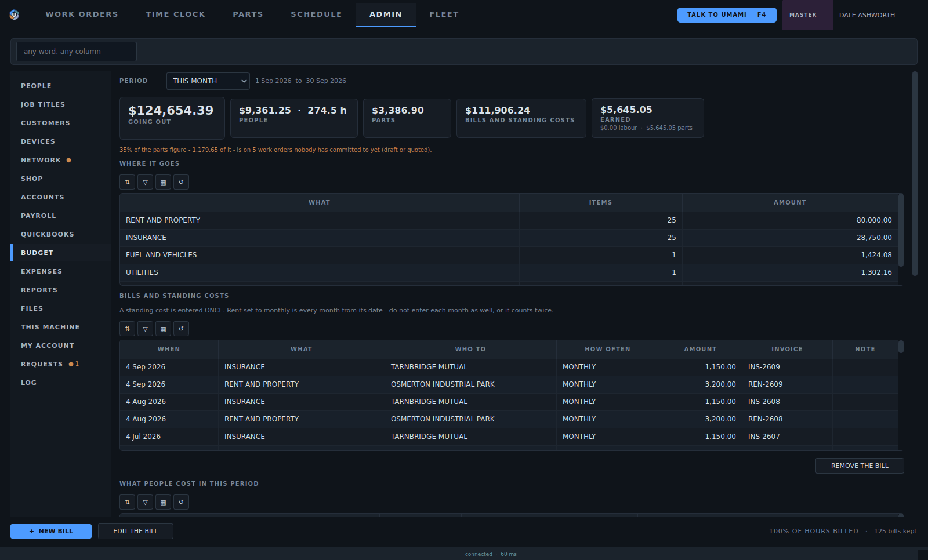Sort bills by the WHEN column header
928x560 pixels.
(169, 349)
